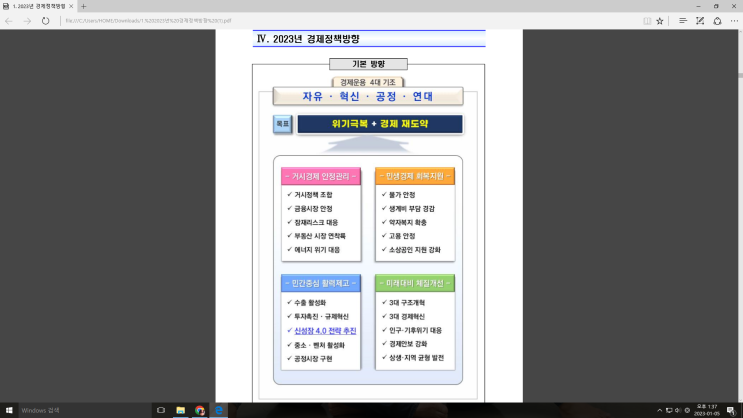
Task: Minimize the Edge window
Action: point(698,6)
